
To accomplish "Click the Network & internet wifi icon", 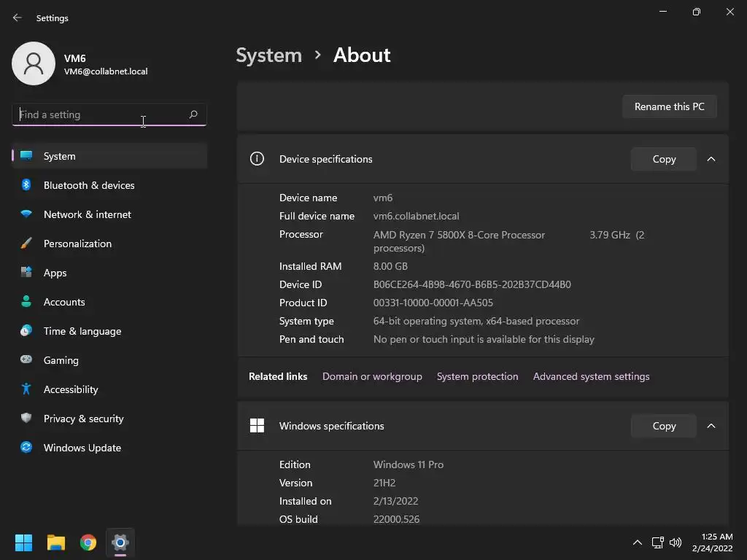I will [26, 214].
